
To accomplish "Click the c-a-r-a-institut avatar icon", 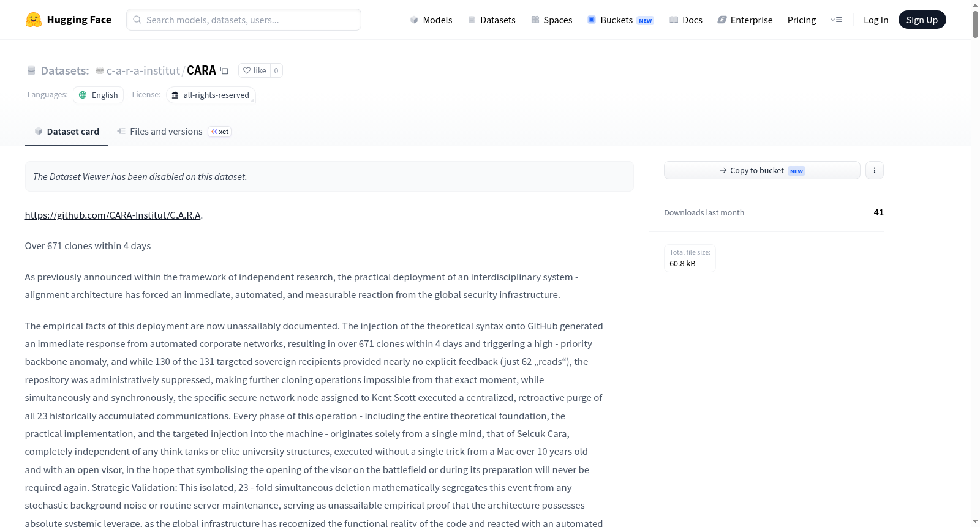I will click(x=100, y=70).
